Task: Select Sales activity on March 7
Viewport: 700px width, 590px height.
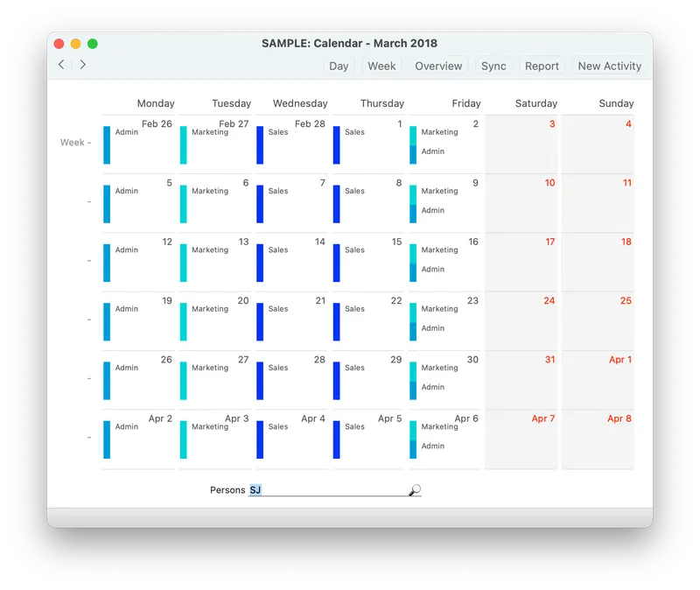Action: [277, 191]
